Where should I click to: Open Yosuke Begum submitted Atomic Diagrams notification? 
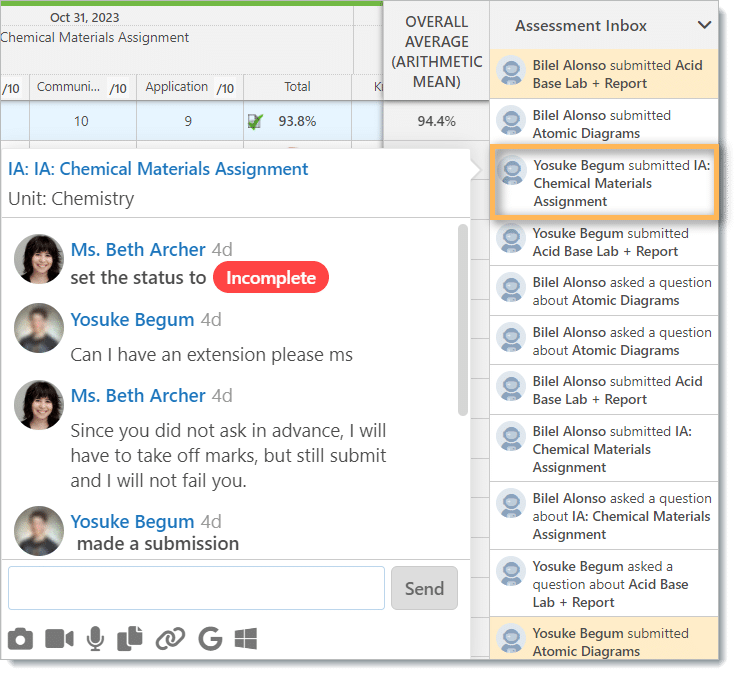point(612,642)
